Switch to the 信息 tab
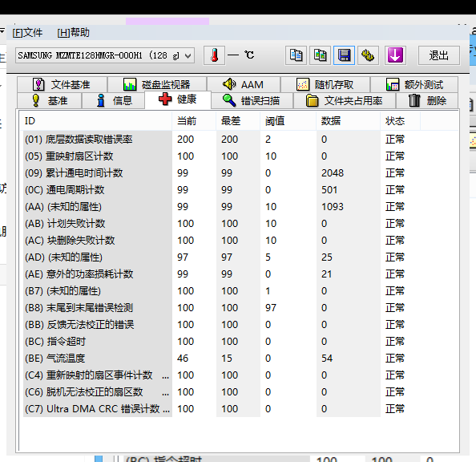Viewport: 476px width, 462px height. pyautogui.click(x=113, y=100)
